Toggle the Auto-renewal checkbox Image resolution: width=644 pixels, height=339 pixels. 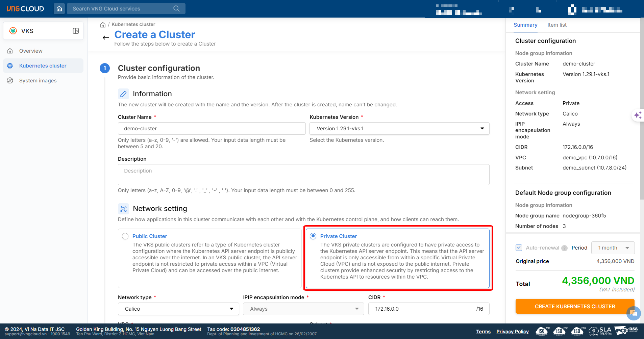pyautogui.click(x=519, y=248)
